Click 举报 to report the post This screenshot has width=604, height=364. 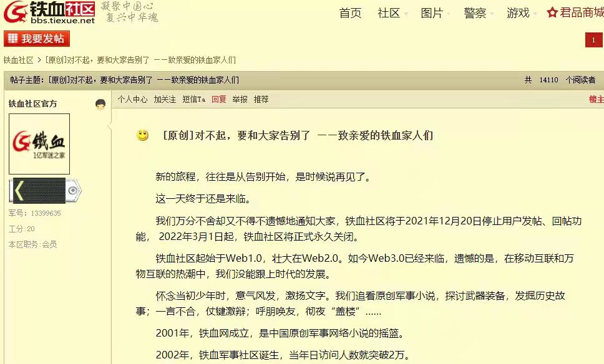pos(240,99)
